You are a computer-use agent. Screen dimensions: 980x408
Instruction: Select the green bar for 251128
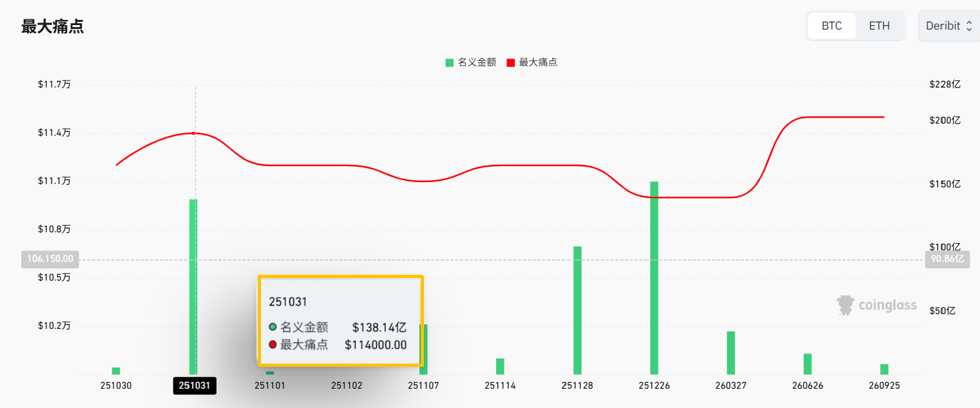tap(577, 309)
